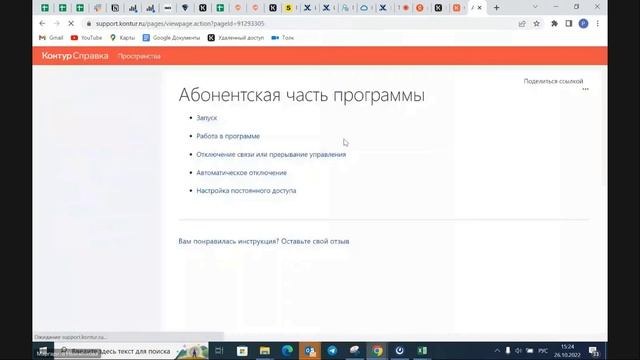The image size is (640, 360).
Task: Open Настройка постоянного доступа link
Action: (246, 191)
